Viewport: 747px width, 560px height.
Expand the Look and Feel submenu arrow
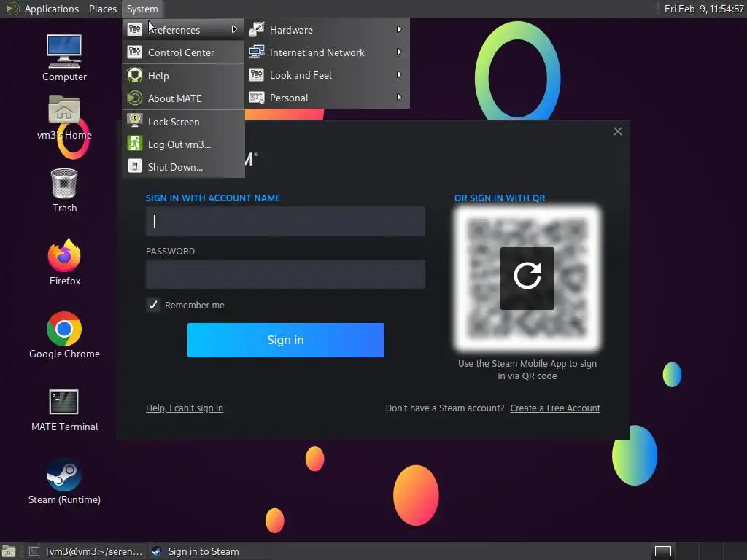pyautogui.click(x=399, y=75)
